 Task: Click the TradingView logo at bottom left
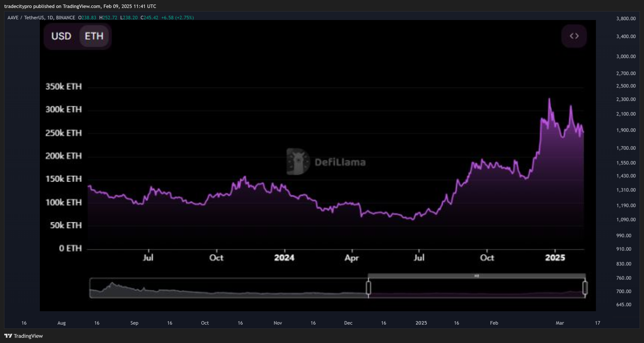[24, 336]
